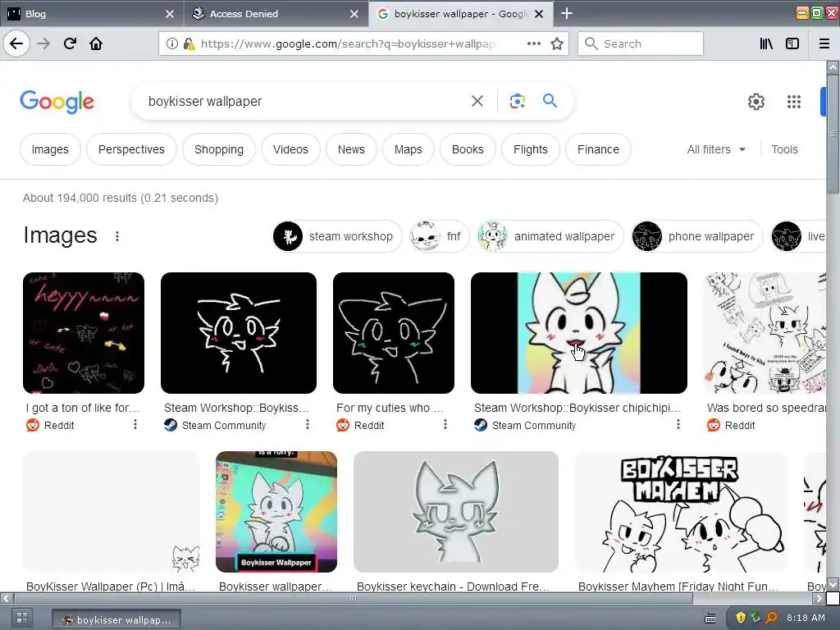The image size is (840, 630).
Task: Toggle the browser sidebar view icon
Action: click(792, 43)
